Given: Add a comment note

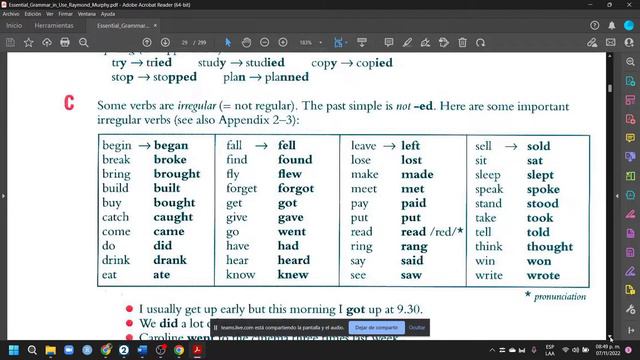Looking at the screenshot, I should tap(389, 42).
